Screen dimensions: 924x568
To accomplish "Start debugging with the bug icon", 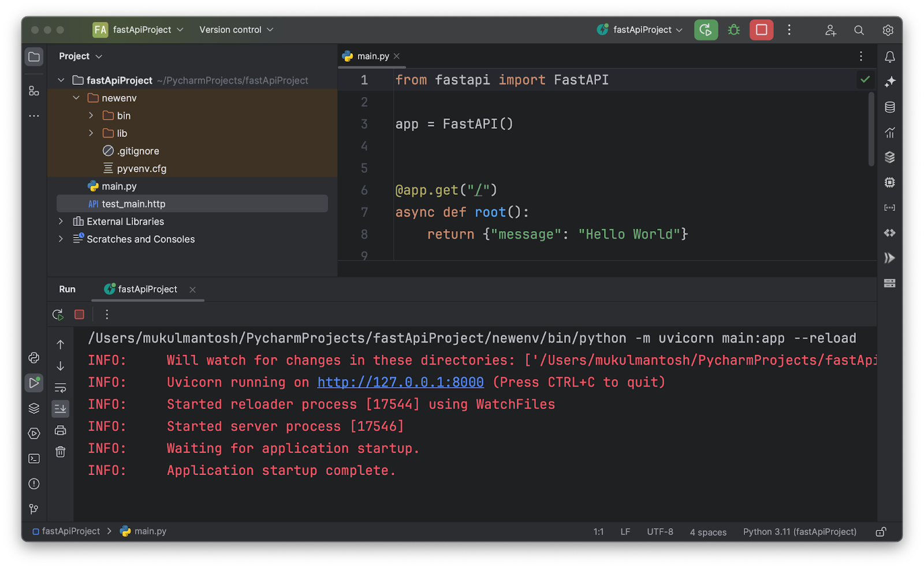I will tap(734, 30).
